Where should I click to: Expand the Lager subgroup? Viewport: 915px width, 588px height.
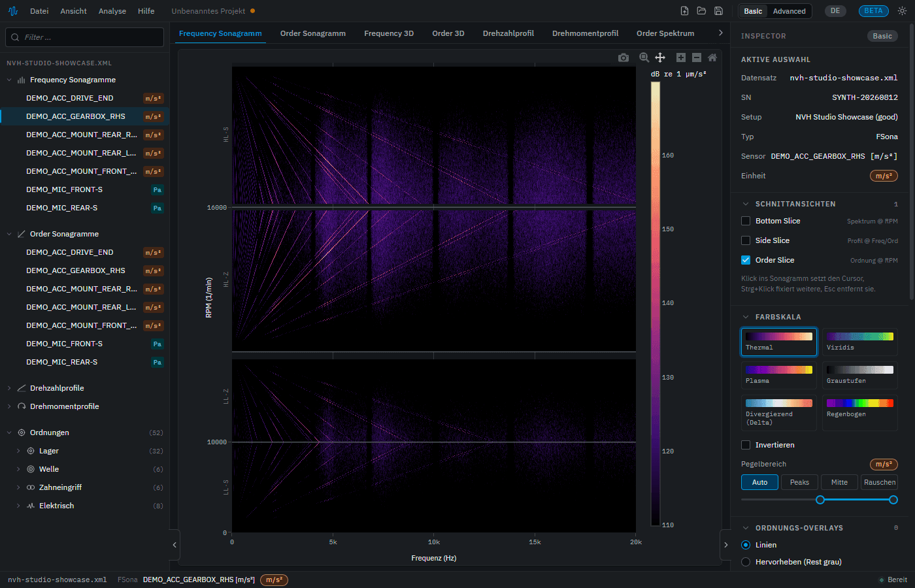(x=18, y=451)
